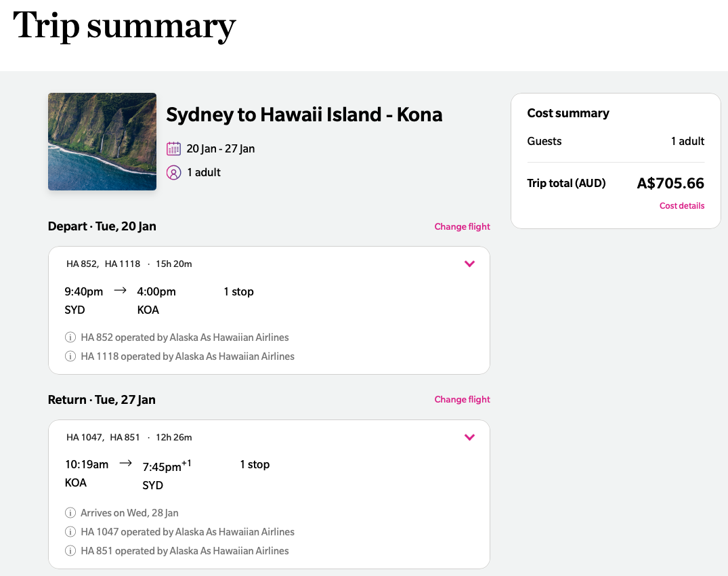This screenshot has width=728, height=576.
Task: Click Change flight for the return Tue 27 Jan flight
Action: point(462,399)
